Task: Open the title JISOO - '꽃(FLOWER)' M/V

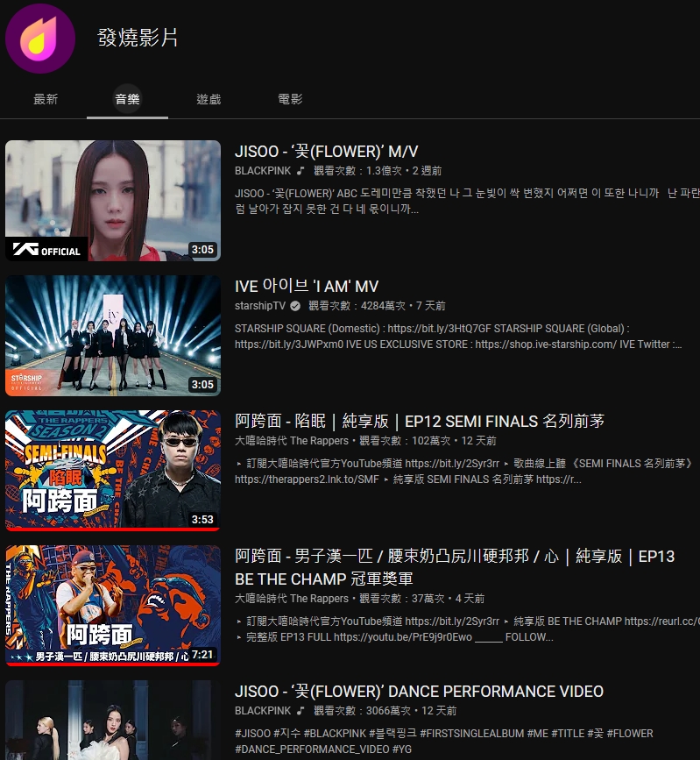Action: (x=326, y=152)
